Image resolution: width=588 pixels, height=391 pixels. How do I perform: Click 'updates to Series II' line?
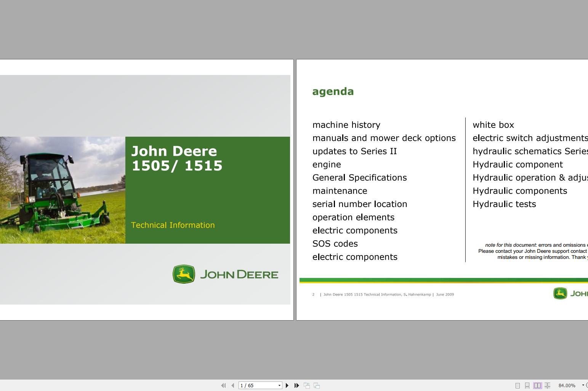(354, 151)
